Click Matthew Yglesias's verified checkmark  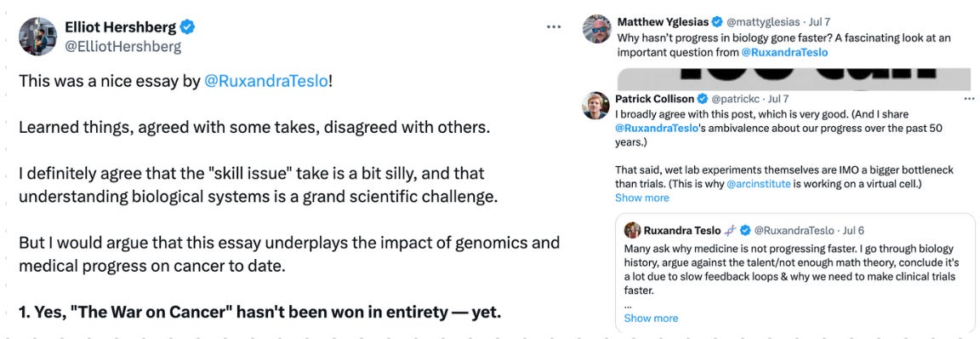[x=717, y=22]
